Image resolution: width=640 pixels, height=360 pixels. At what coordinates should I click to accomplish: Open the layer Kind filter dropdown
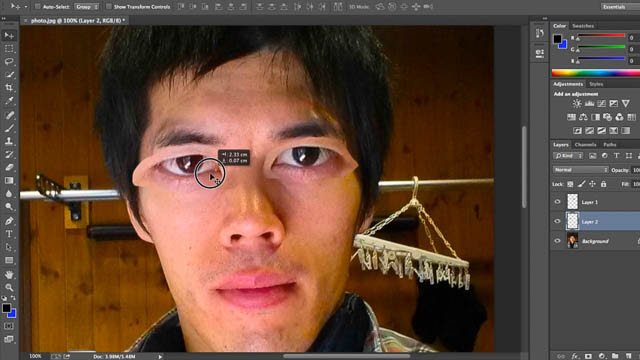tap(568, 156)
